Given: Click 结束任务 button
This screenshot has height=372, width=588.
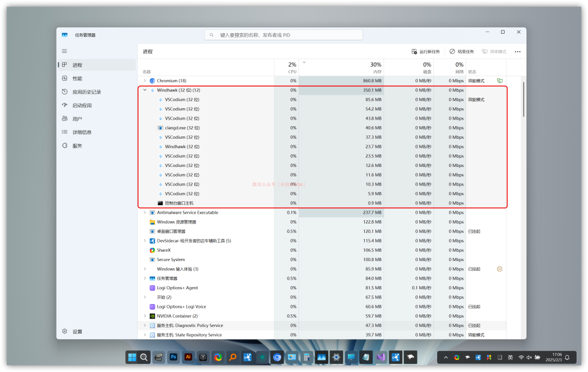Looking at the screenshot, I should click(x=462, y=52).
